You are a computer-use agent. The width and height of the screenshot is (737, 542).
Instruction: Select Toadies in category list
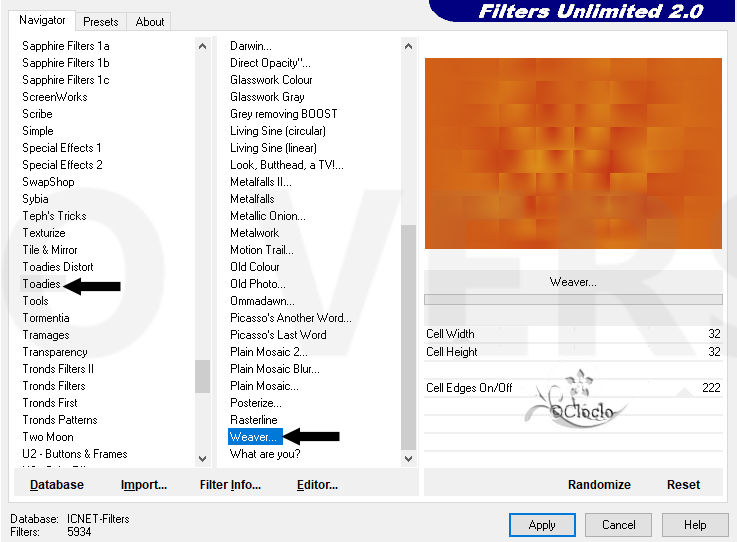[41, 284]
